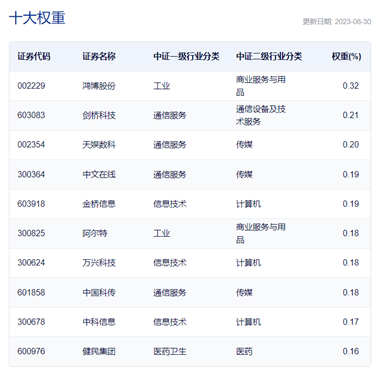Select weight value 0.20

coord(351,145)
